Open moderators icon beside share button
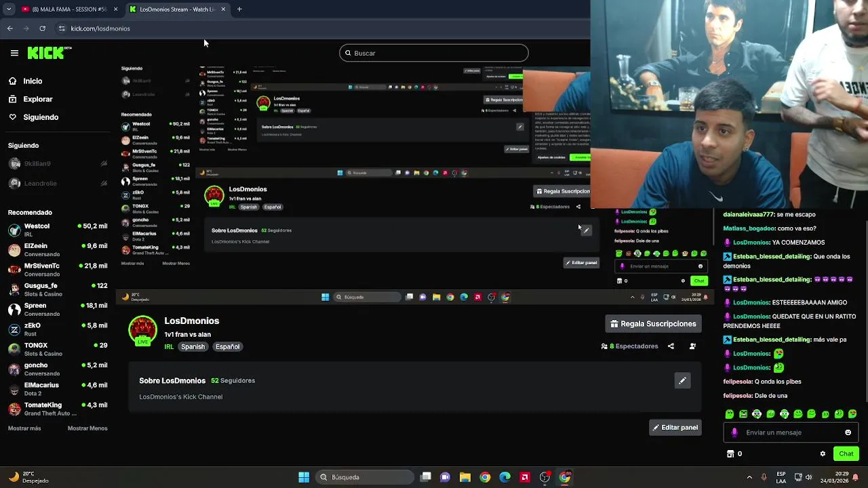The width and height of the screenshot is (868, 488). point(692,346)
